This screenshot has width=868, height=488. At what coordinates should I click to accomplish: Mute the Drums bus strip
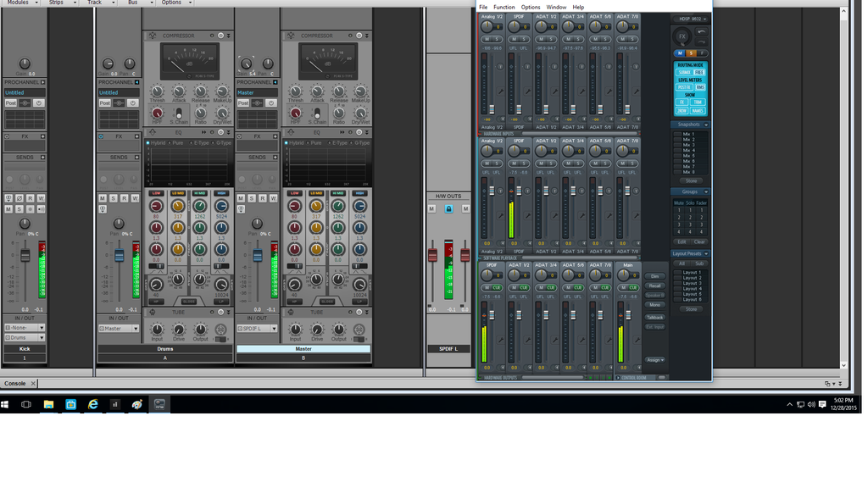(102, 198)
